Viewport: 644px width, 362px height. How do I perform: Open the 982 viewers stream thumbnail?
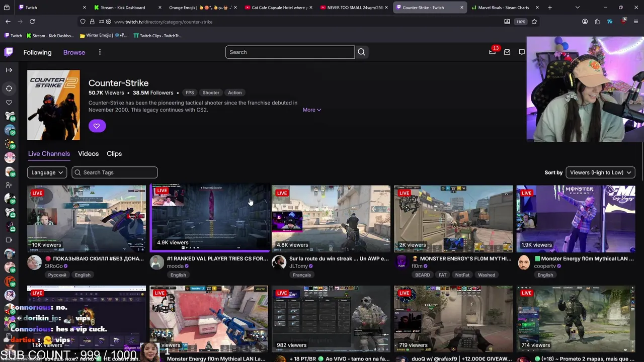coord(331,319)
